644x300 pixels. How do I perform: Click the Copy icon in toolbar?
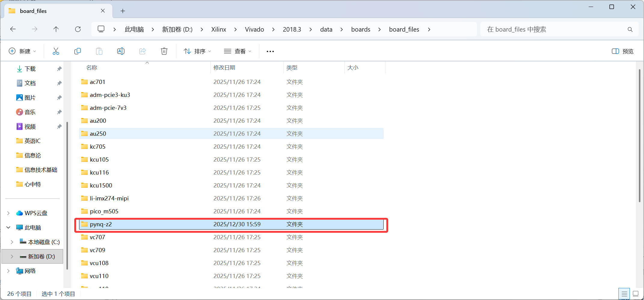coord(78,51)
